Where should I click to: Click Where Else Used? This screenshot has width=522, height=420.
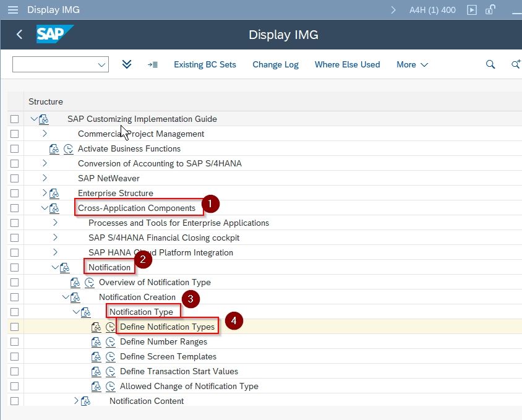pyautogui.click(x=347, y=64)
